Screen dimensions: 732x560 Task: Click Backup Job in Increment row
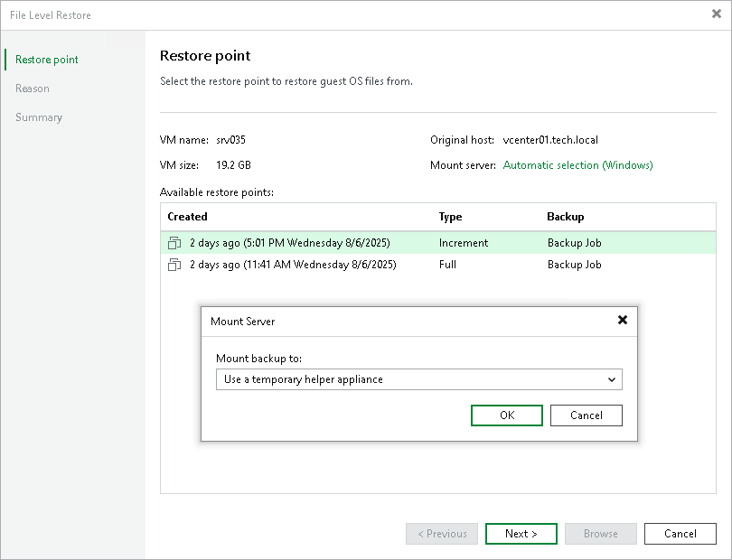574,243
